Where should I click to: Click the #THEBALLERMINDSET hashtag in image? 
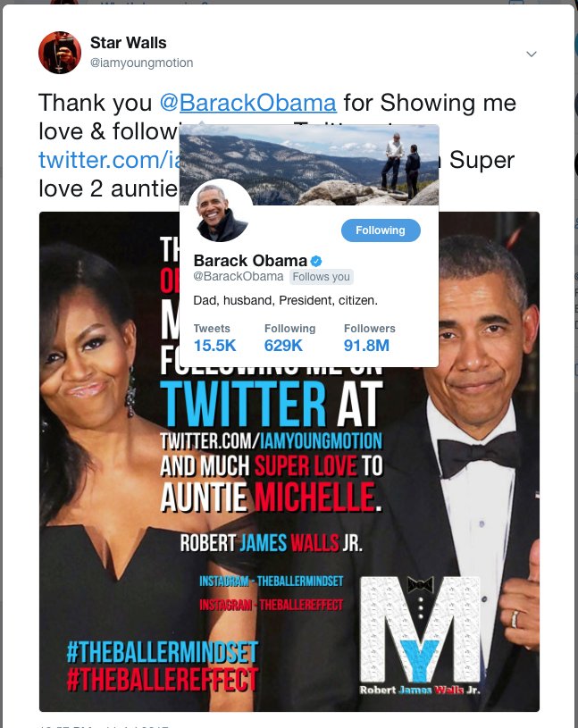click(x=162, y=652)
